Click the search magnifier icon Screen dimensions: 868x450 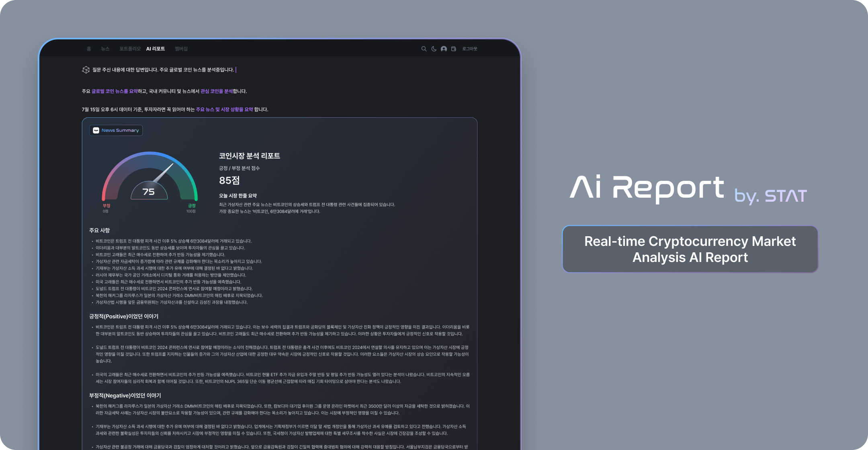[424, 49]
